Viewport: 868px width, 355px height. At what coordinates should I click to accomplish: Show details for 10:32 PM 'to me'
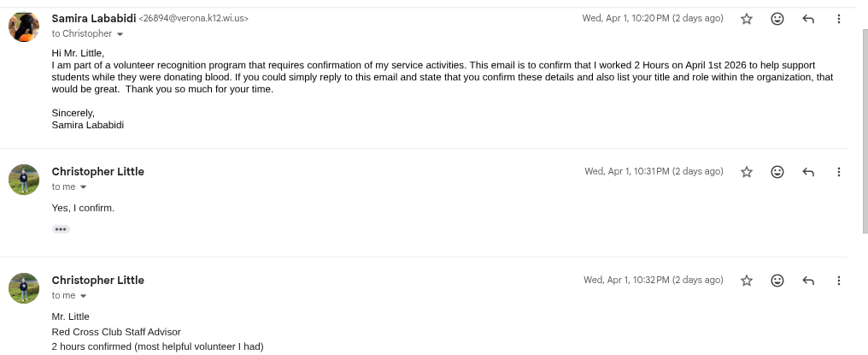click(x=84, y=296)
